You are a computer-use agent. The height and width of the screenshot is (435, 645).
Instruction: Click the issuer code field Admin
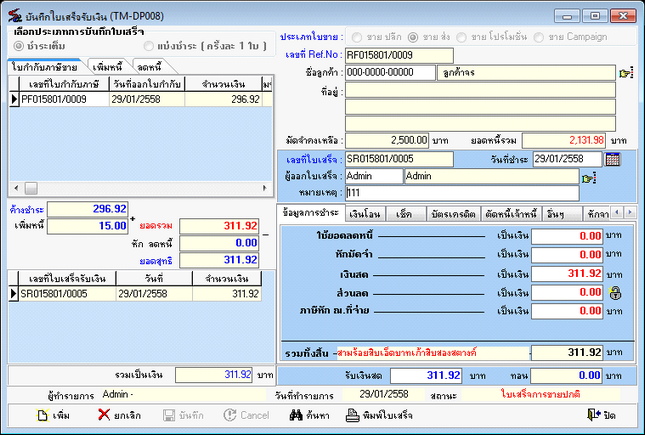(374, 176)
